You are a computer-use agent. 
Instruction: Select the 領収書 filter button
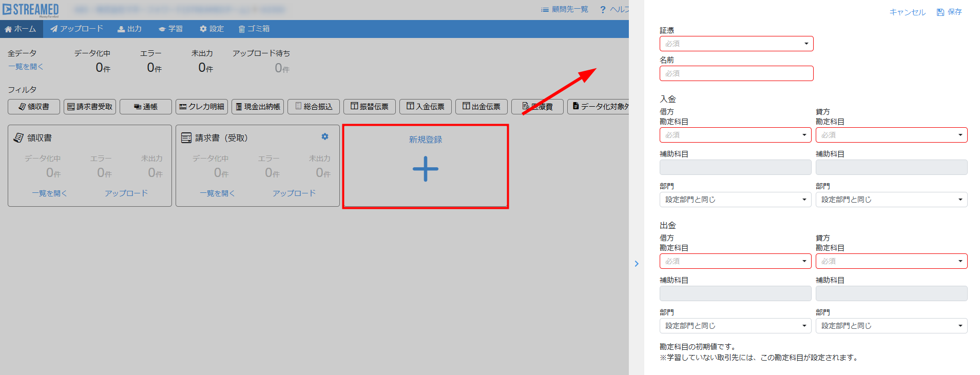pyautogui.click(x=34, y=107)
